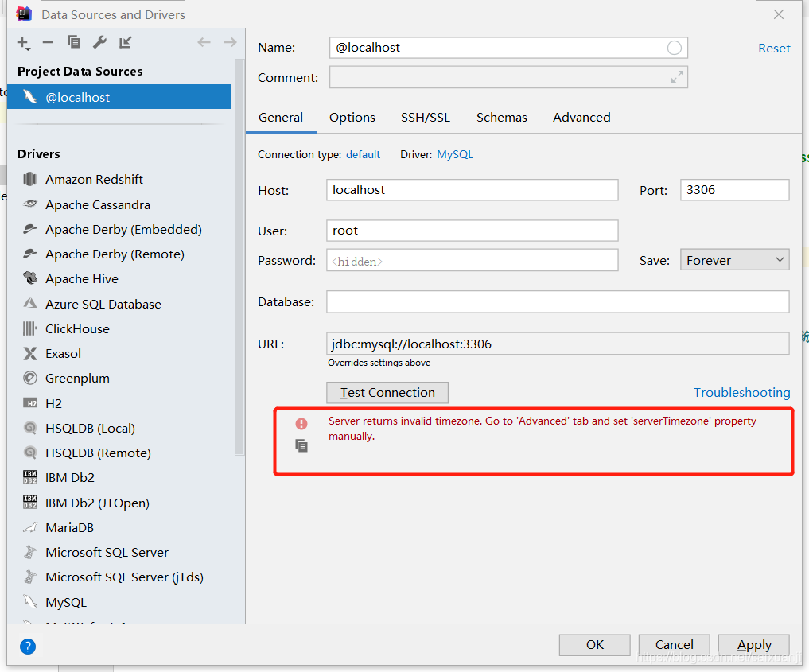The image size is (809, 672).
Task: Open the Troubleshooting link
Action: point(742,393)
